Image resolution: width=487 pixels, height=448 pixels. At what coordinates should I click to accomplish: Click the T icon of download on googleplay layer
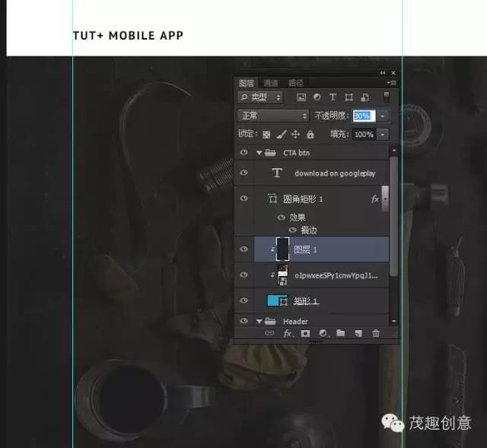click(x=277, y=173)
